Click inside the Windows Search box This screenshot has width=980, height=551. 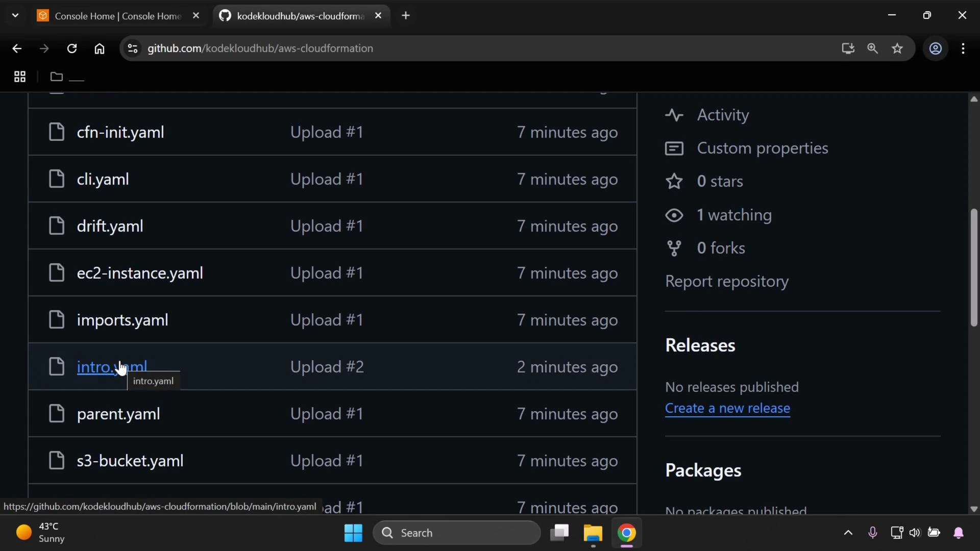click(x=457, y=533)
